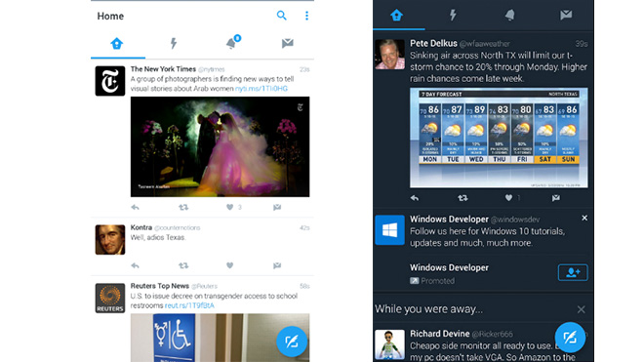Open Pete Delkus profile avatar
This screenshot has width=644, height=362.
coord(389,55)
